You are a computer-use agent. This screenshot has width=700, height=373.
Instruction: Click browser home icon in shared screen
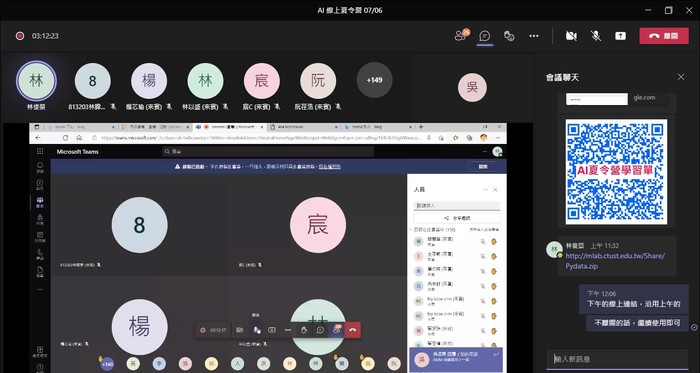(x=79, y=138)
